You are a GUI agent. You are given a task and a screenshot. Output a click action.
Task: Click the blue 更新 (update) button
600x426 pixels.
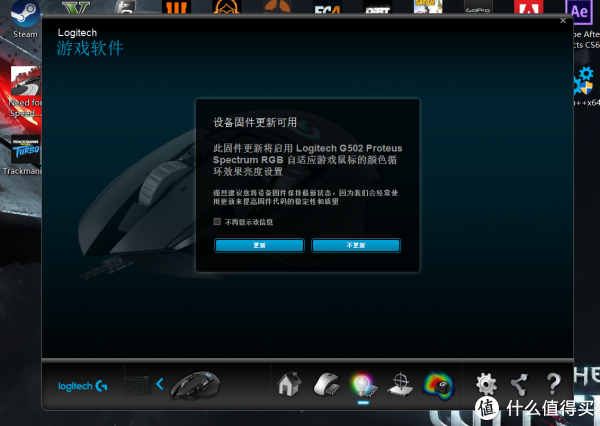pyautogui.click(x=259, y=245)
